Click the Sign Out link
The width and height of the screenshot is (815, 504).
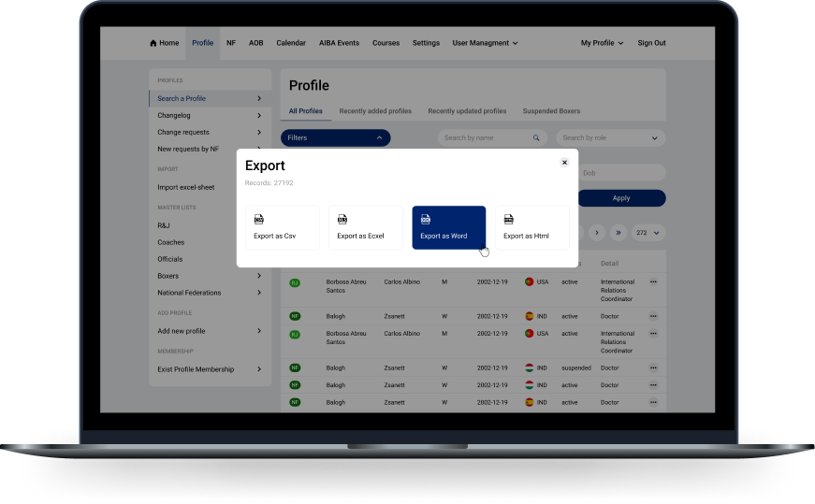(651, 43)
